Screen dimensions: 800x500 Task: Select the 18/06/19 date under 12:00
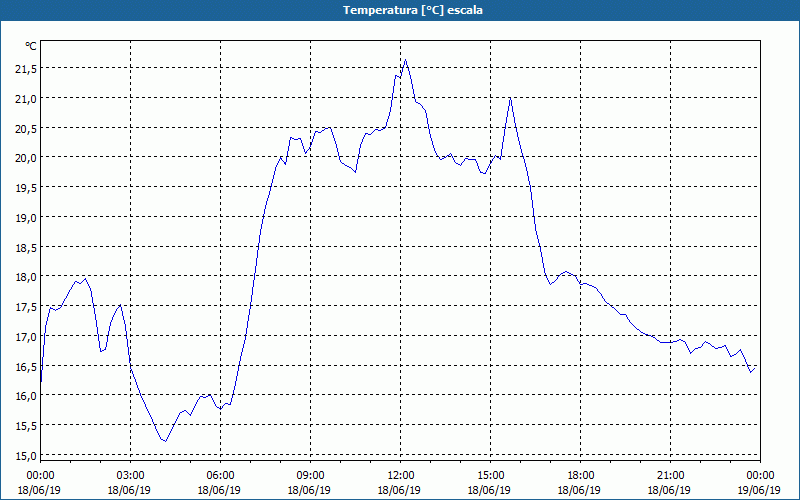(400, 490)
